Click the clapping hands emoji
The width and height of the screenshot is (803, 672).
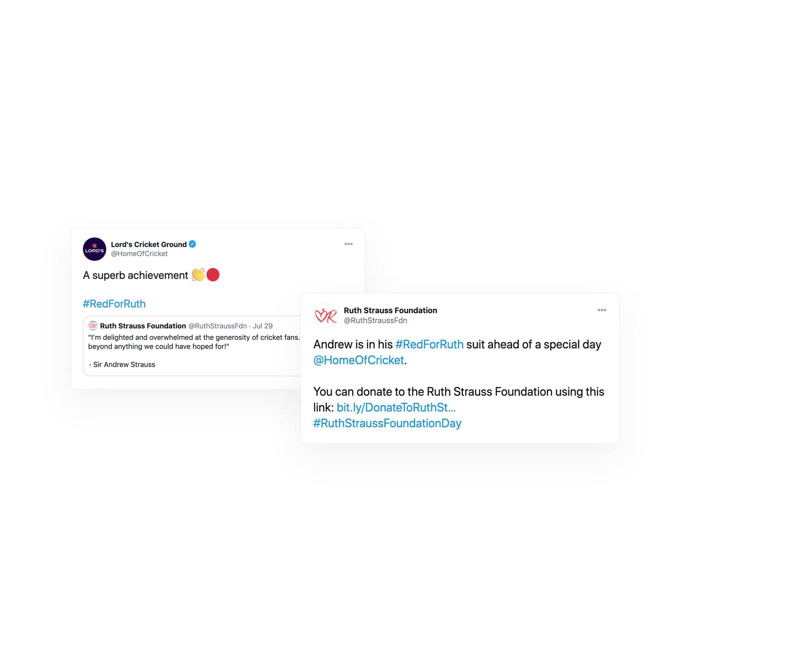(x=198, y=275)
